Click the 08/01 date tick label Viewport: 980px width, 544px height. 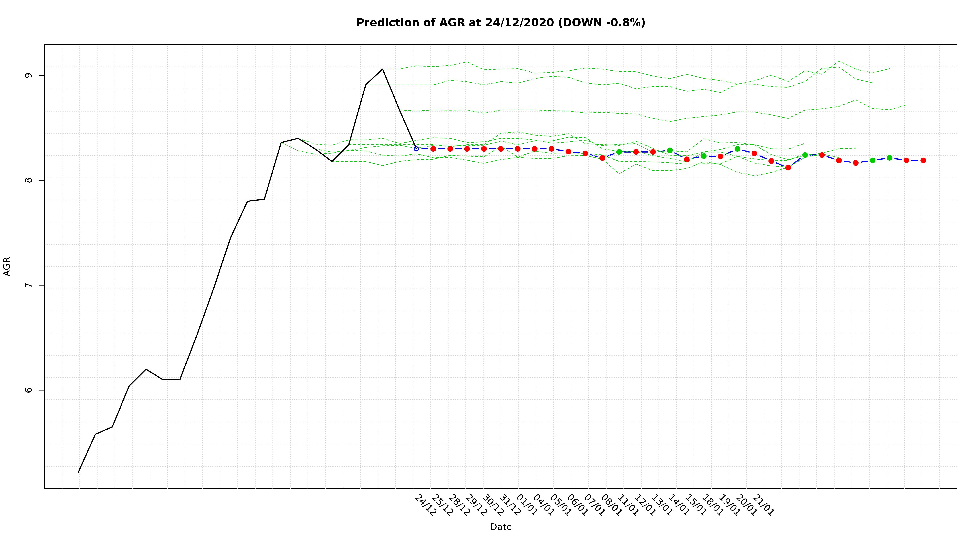pyautogui.click(x=611, y=505)
